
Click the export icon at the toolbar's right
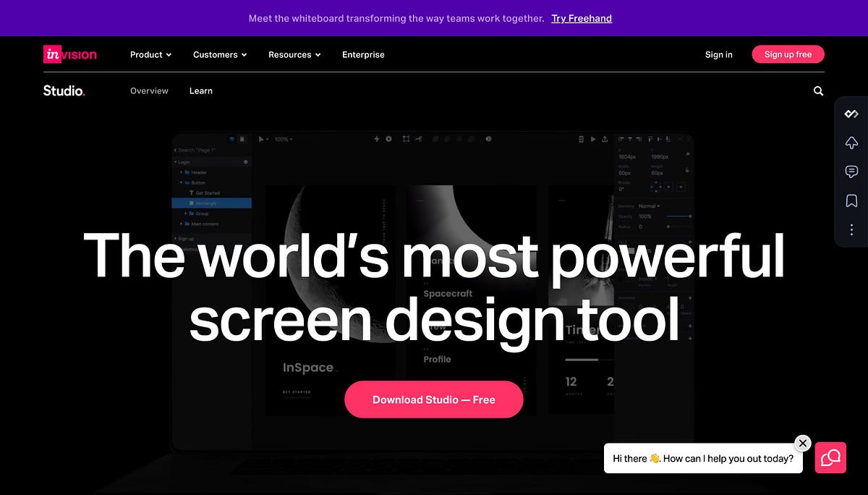(x=603, y=138)
